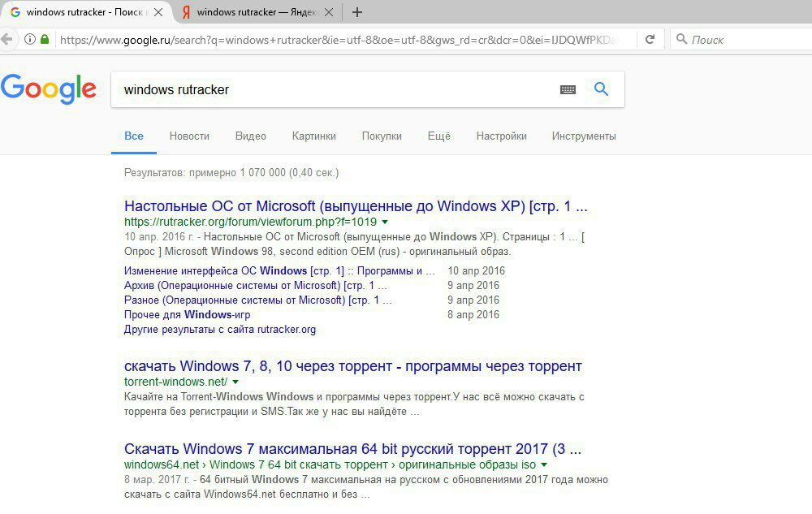Open 'Инструменты' search tools
The height and width of the screenshot is (514, 812).
[x=584, y=136]
